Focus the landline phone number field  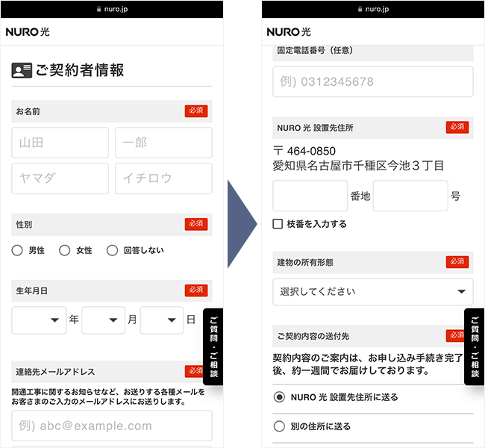click(x=373, y=81)
